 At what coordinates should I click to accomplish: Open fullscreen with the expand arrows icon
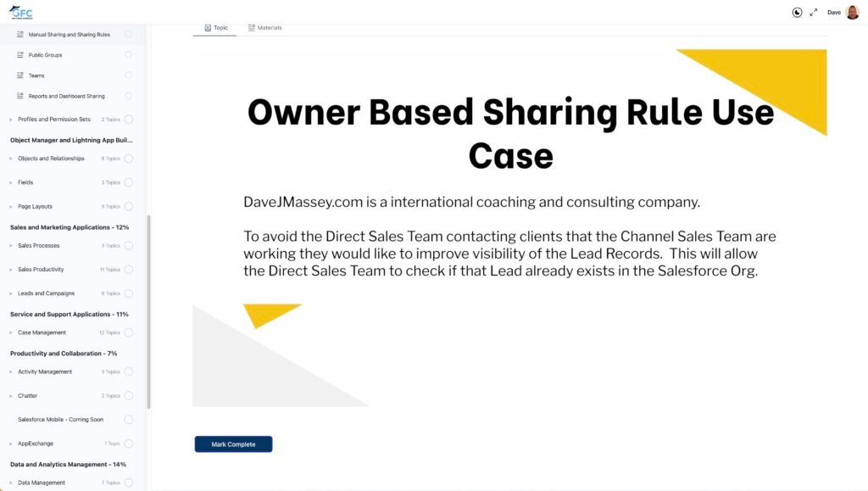coord(813,12)
